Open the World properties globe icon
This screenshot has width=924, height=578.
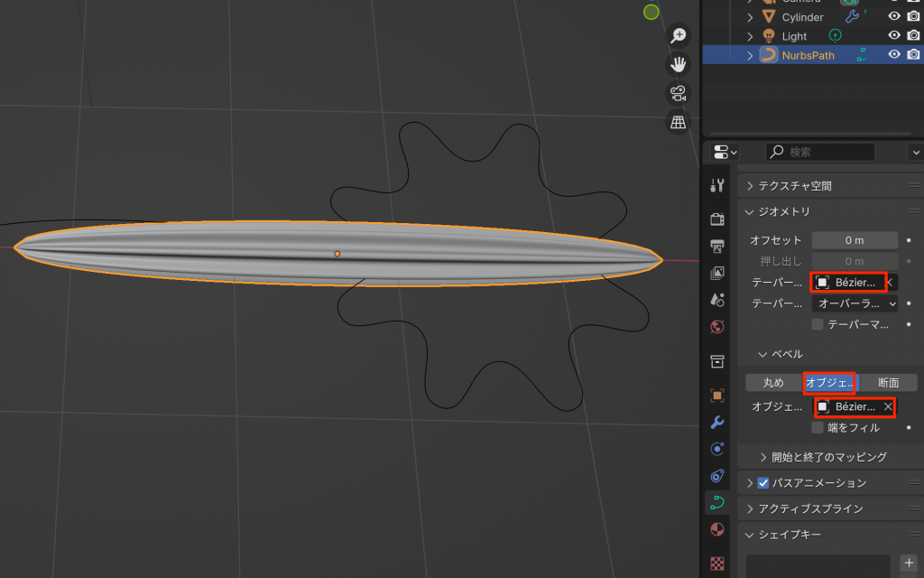click(x=717, y=326)
